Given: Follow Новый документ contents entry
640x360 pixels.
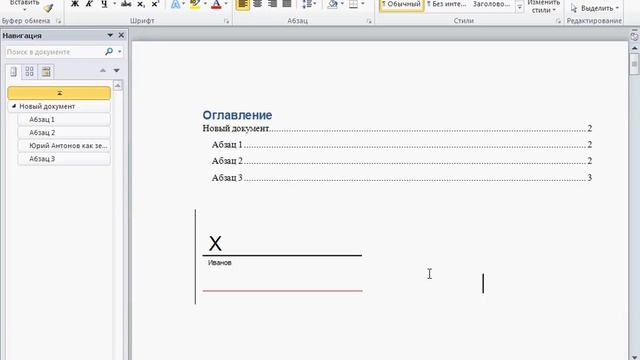Looking at the screenshot, I should pos(397,129).
